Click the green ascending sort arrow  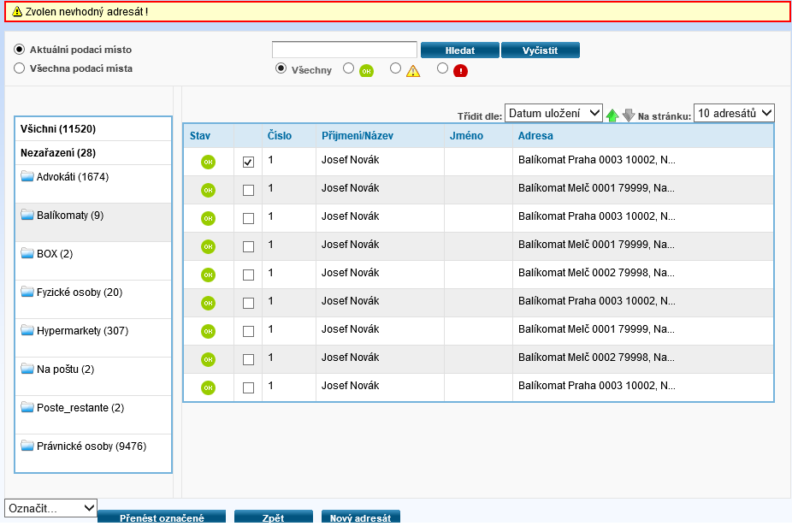(x=612, y=115)
